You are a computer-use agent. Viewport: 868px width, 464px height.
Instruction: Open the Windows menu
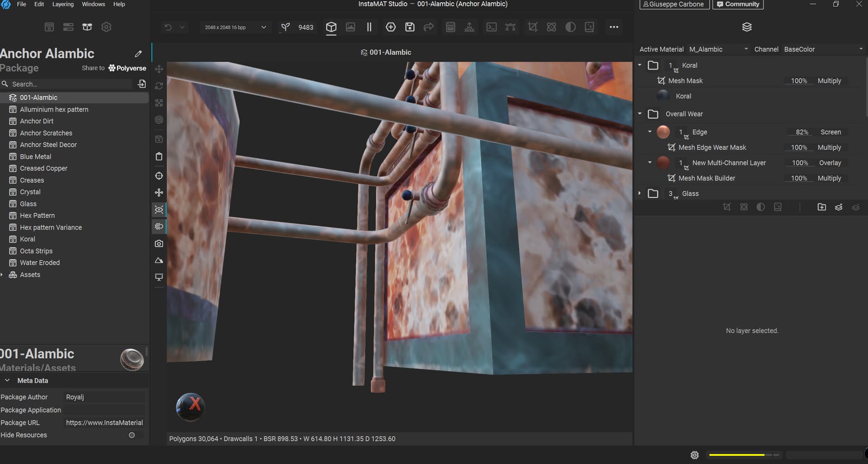tap(93, 4)
